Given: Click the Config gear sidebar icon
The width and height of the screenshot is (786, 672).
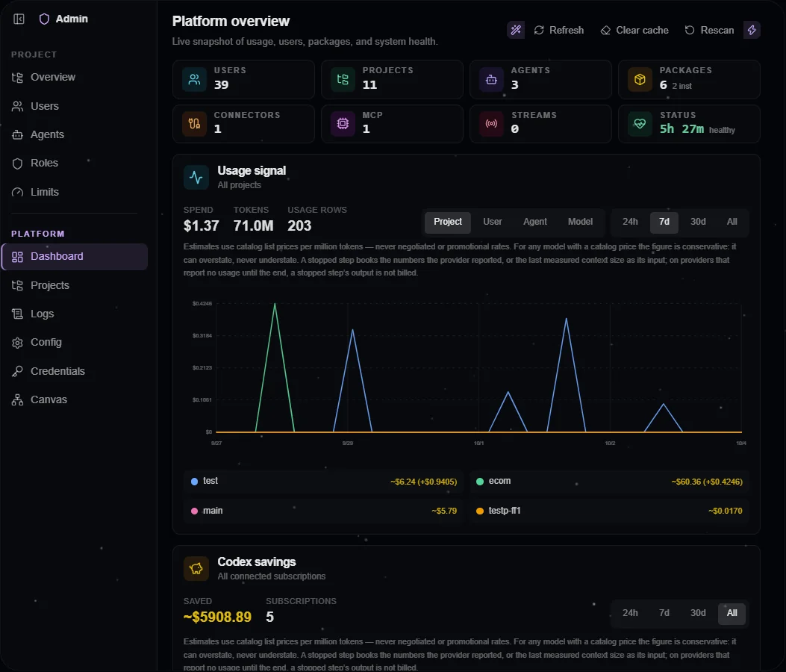Looking at the screenshot, I should (18, 343).
